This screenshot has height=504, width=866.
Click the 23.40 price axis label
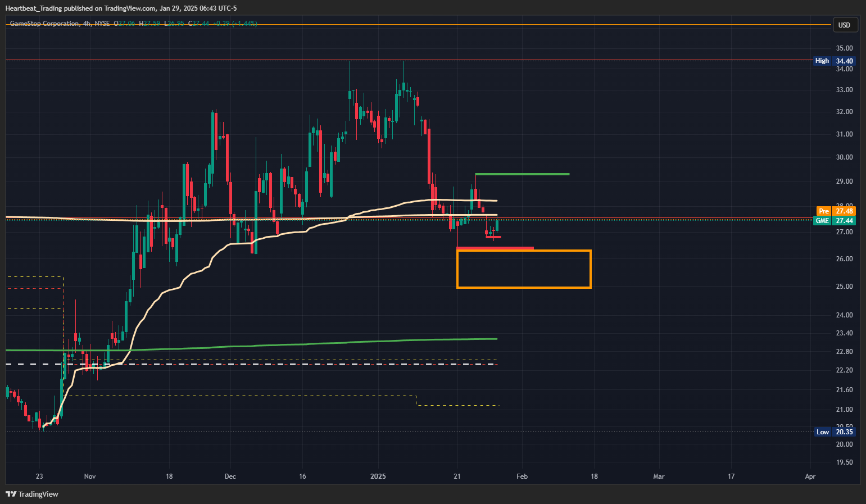[x=844, y=333]
